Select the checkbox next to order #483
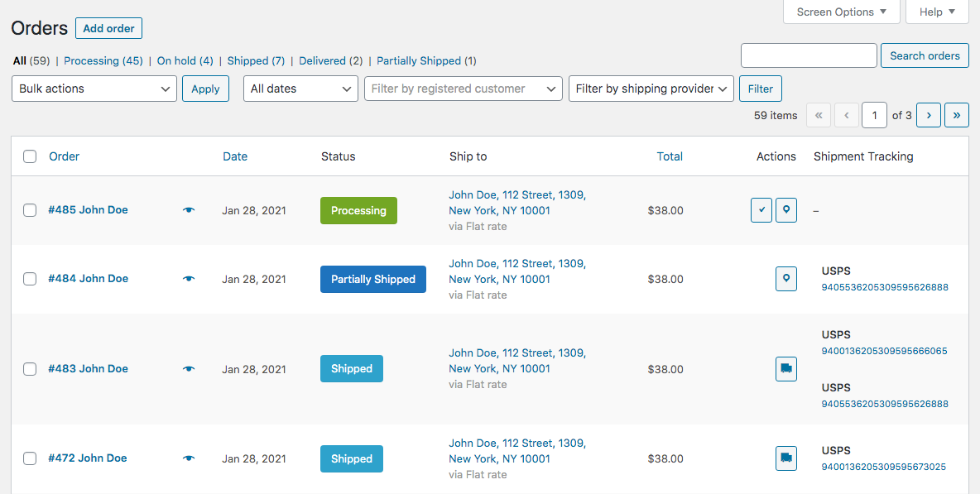This screenshot has height=494, width=980. point(30,368)
